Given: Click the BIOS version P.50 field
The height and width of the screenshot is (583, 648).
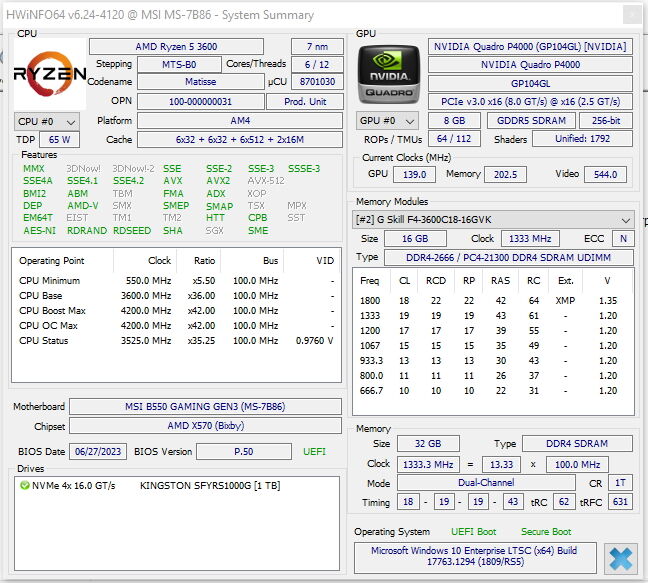Looking at the screenshot, I should [x=244, y=452].
